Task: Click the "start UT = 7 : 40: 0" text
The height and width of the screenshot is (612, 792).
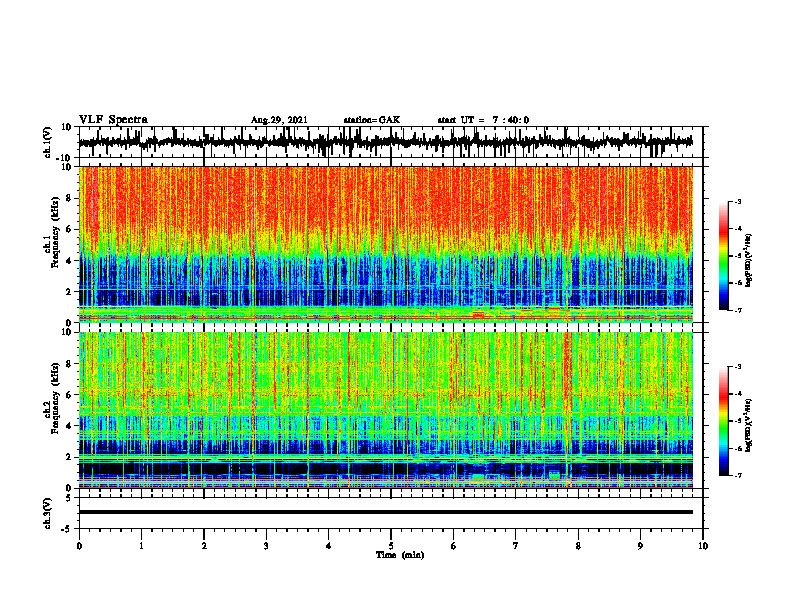Action: point(483,120)
